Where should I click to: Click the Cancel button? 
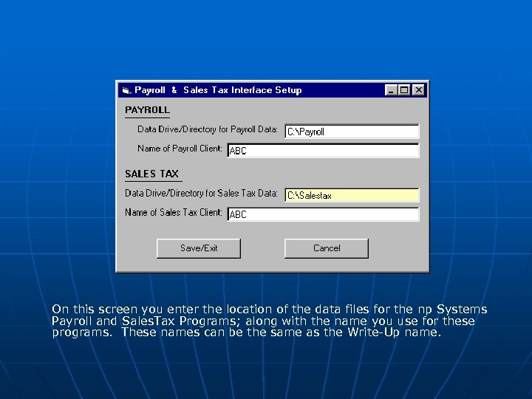pyautogui.click(x=327, y=248)
